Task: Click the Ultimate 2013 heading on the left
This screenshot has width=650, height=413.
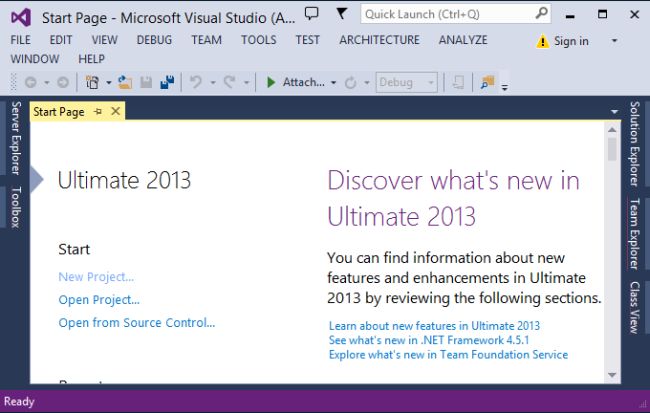Action: (124, 180)
